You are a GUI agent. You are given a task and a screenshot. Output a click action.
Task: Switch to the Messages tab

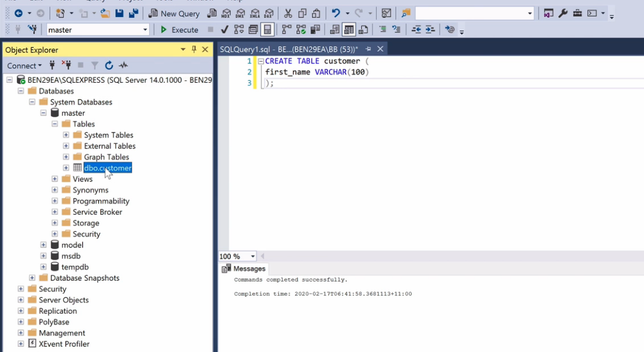pos(244,269)
